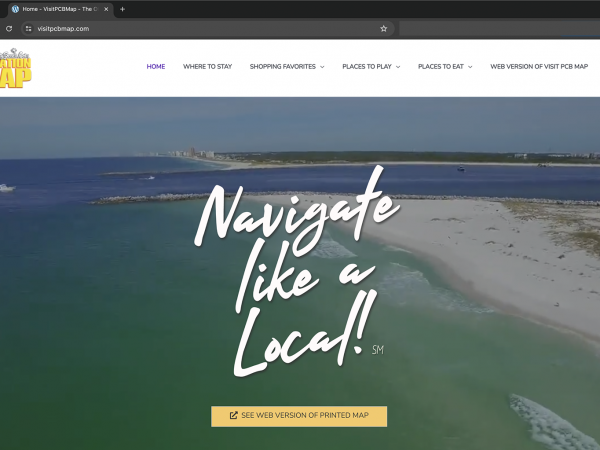Expand the PLACES TO EAT dropdown arrow
This screenshot has width=600, height=450.
point(470,67)
